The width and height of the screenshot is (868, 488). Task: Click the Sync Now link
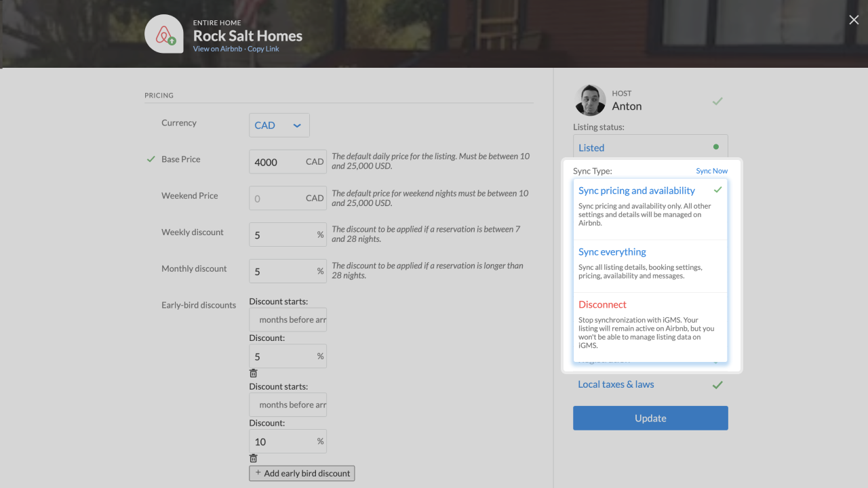(x=712, y=171)
